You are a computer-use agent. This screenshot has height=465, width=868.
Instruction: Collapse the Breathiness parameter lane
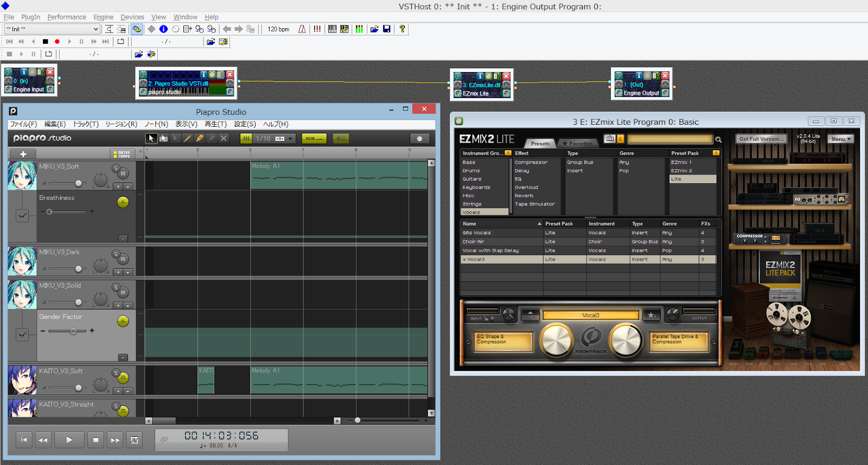pos(123,238)
